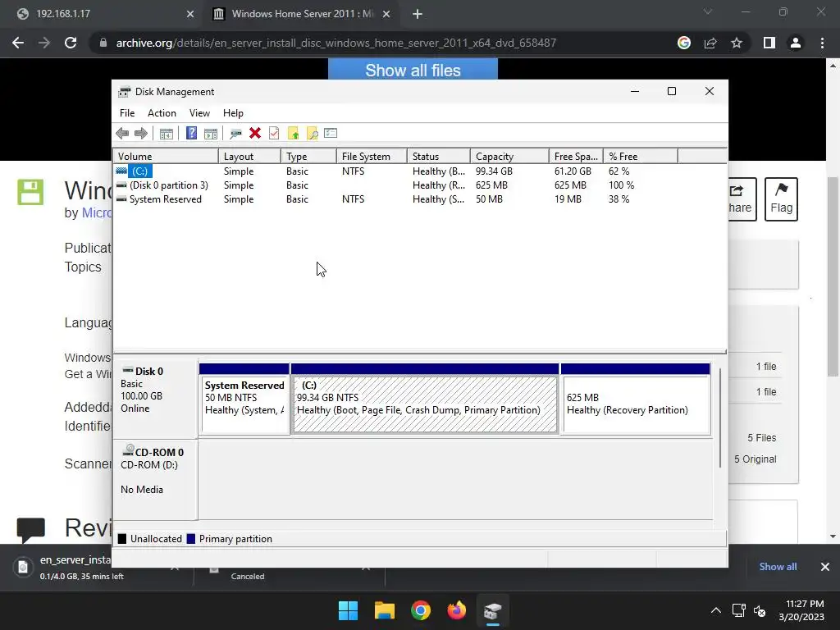Image resolution: width=840 pixels, height=630 pixels.
Task: Click the Capacity column header
Action: pyautogui.click(x=509, y=157)
